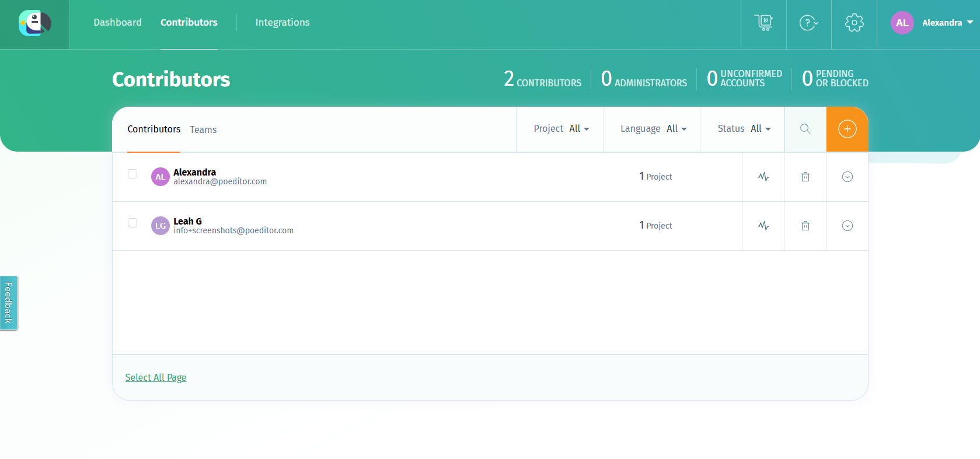The height and width of the screenshot is (459, 980).
Task: Click the orange add contributor button
Action: click(847, 129)
